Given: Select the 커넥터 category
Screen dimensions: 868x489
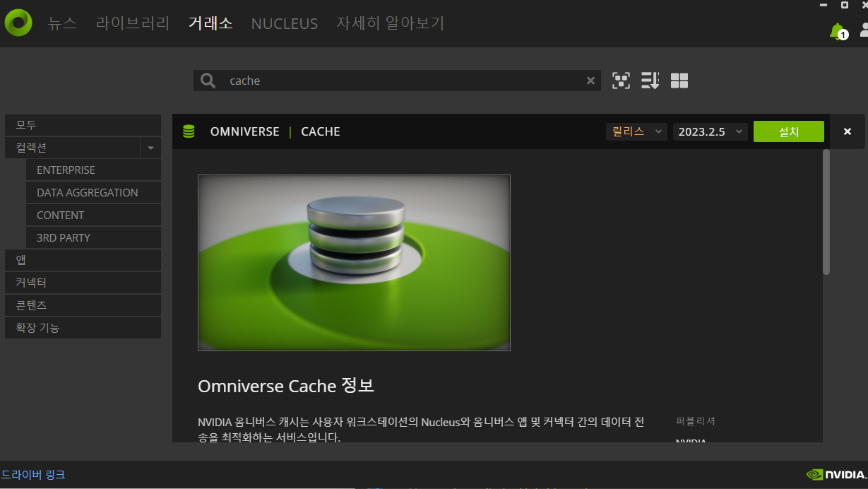Looking at the screenshot, I should pyautogui.click(x=83, y=283).
